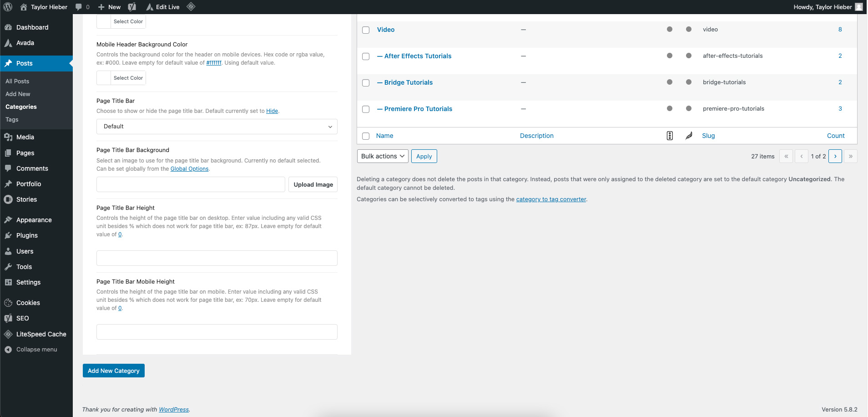Open Add New post submenu
This screenshot has height=417, width=868.
pyautogui.click(x=18, y=94)
